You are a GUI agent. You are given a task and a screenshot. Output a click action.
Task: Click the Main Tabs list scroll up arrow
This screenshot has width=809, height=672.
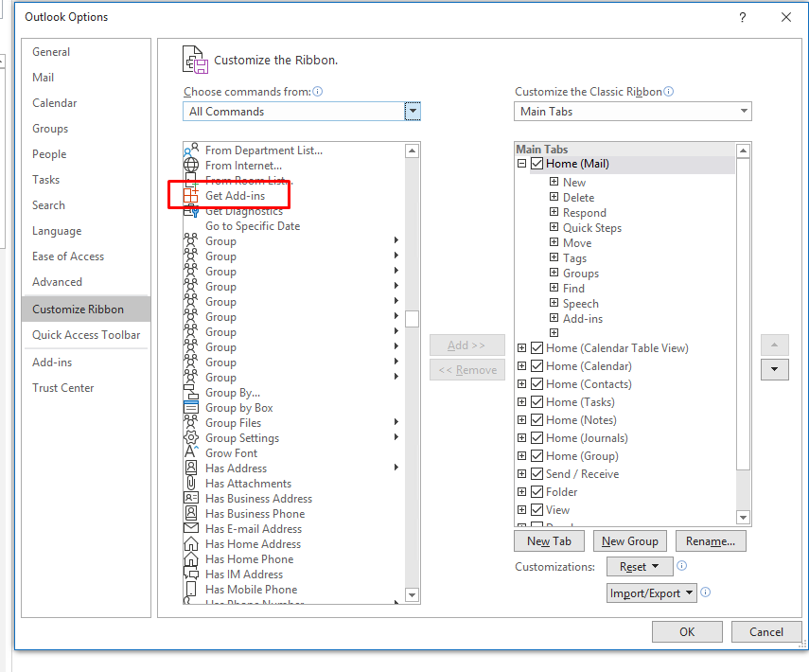point(743,150)
